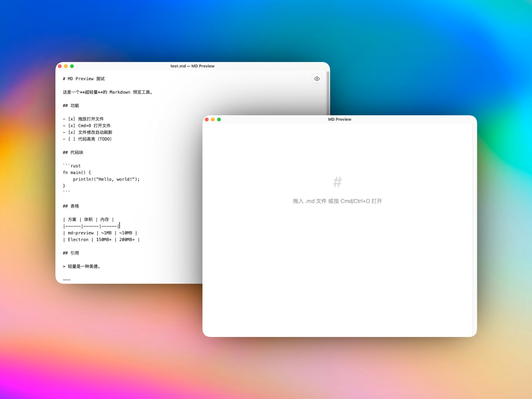532x399 pixels.
Task: Click the "## 代码块" heading line
Action: [x=73, y=153]
